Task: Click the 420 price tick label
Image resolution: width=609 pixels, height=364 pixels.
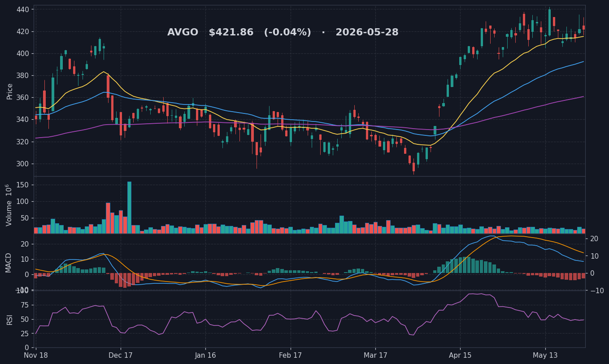Action: 22,31
